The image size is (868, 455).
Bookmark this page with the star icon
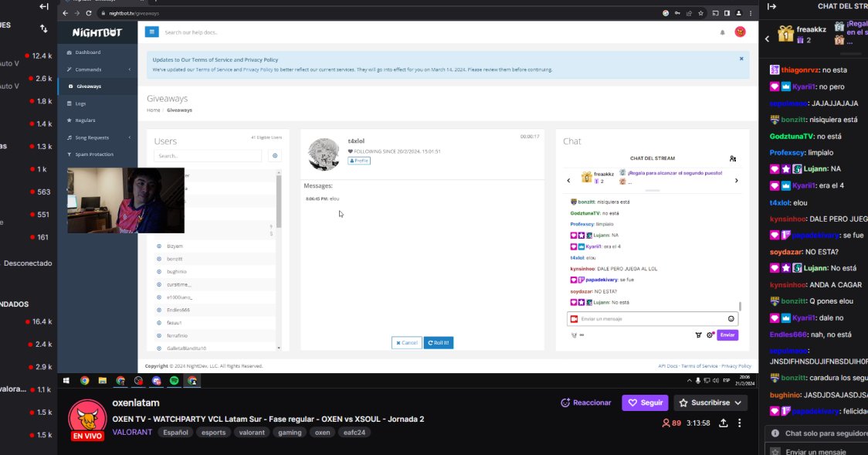[701, 13]
